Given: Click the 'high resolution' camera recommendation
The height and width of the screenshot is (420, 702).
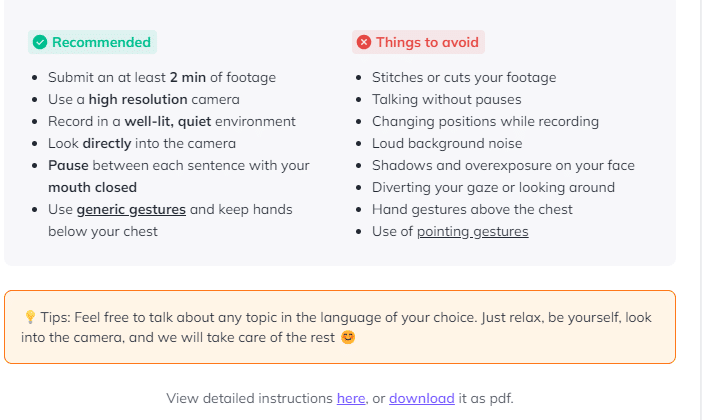Looking at the screenshot, I should click(x=138, y=99).
